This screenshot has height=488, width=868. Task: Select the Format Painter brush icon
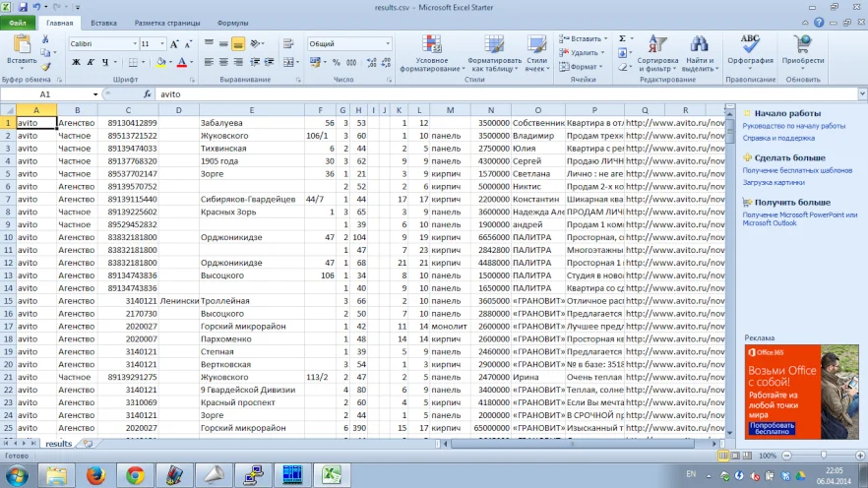click(x=46, y=68)
